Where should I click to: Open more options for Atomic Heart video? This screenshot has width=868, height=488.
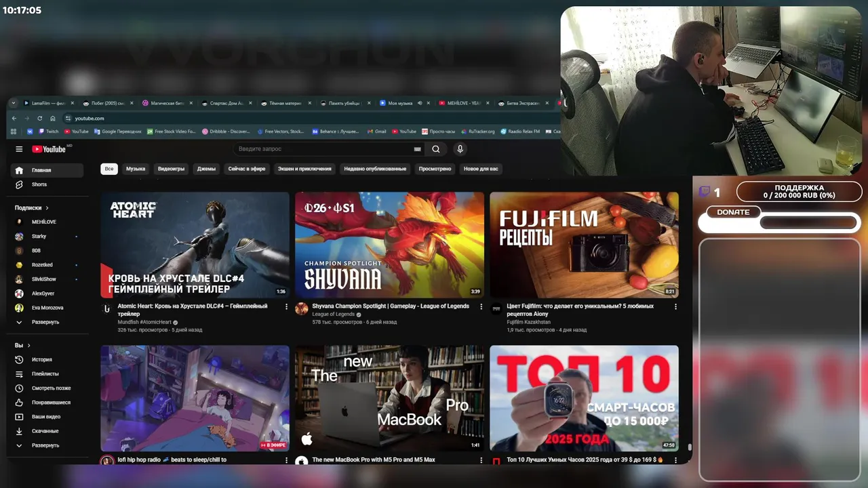[286, 307]
